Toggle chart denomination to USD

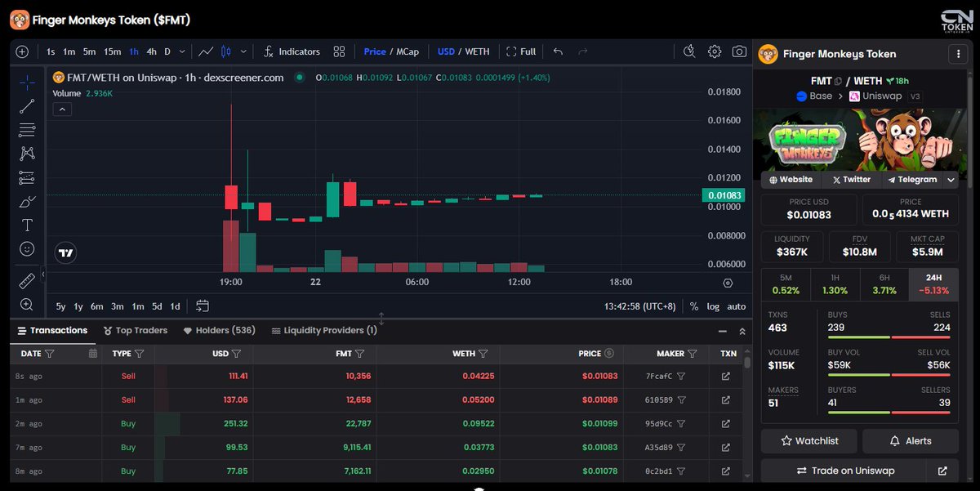tap(446, 51)
